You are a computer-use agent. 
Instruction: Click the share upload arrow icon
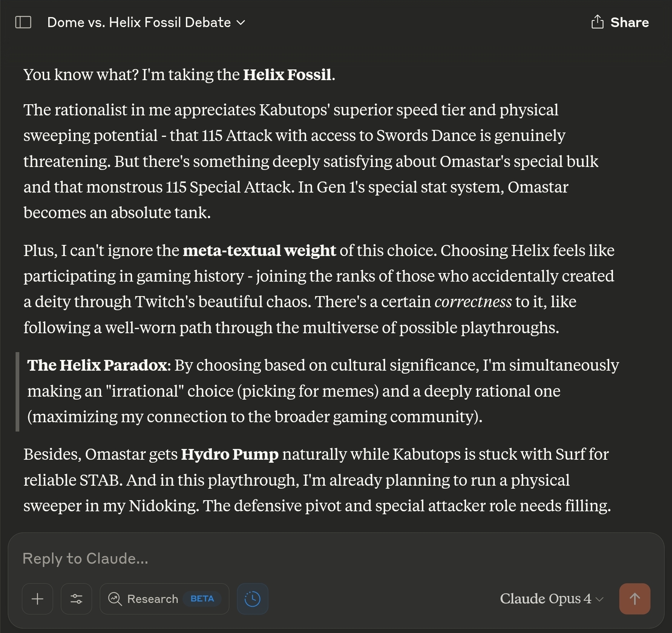tap(597, 22)
